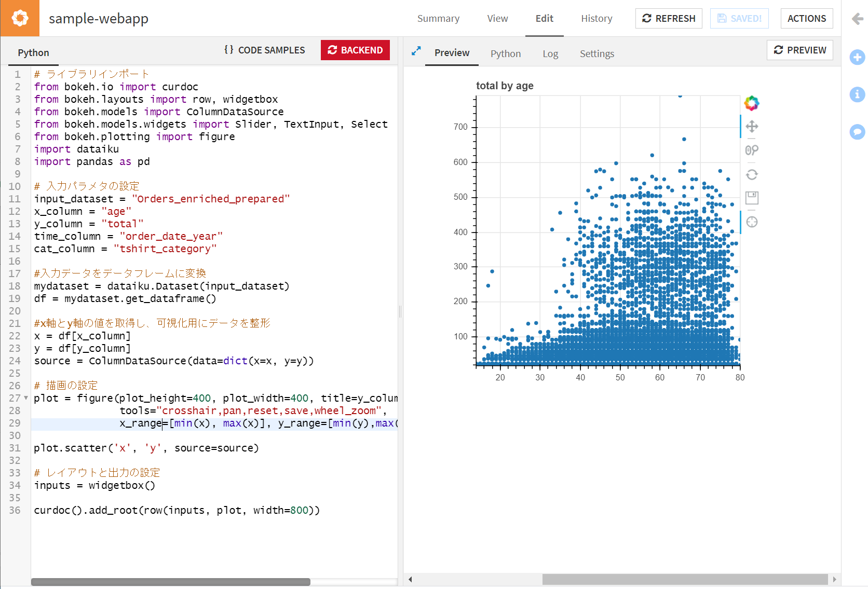Open the discussions chat bubble icon

857,132
